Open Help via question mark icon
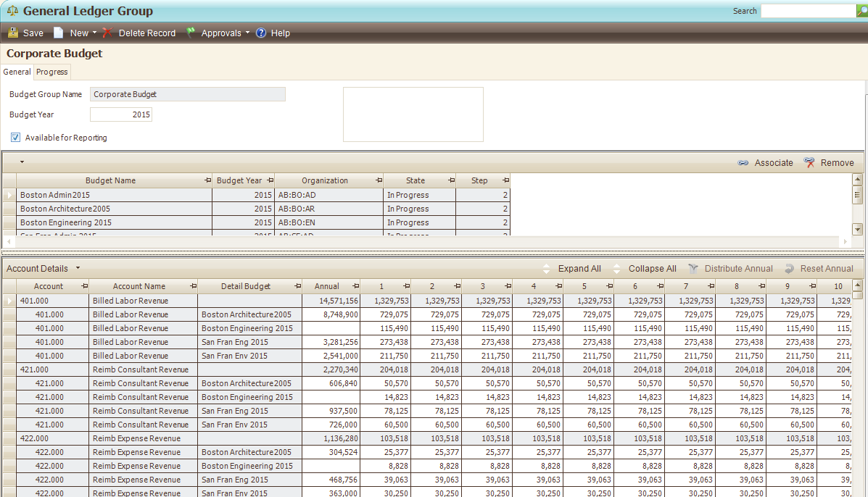Viewport: 868px width, 497px height. (x=261, y=33)
